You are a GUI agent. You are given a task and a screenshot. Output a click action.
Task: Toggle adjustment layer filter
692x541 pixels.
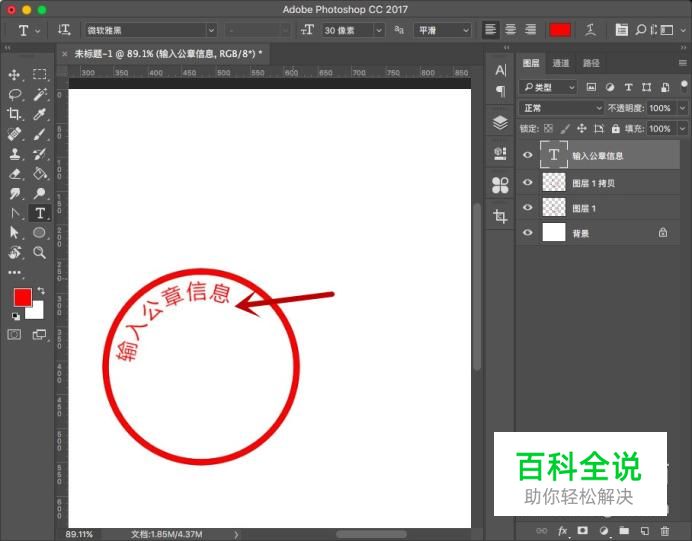pos(610,87)
